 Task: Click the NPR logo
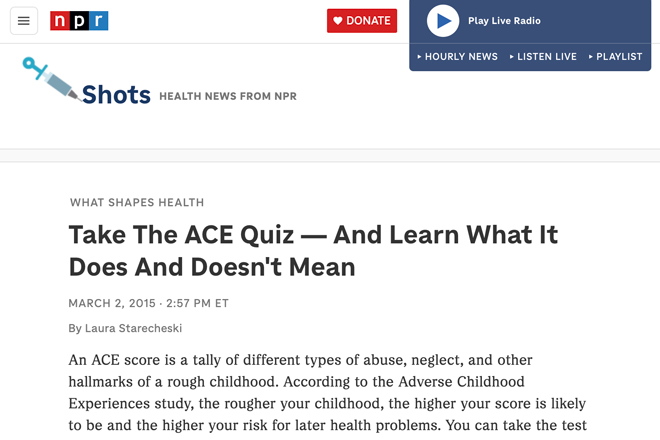[79, 21]
